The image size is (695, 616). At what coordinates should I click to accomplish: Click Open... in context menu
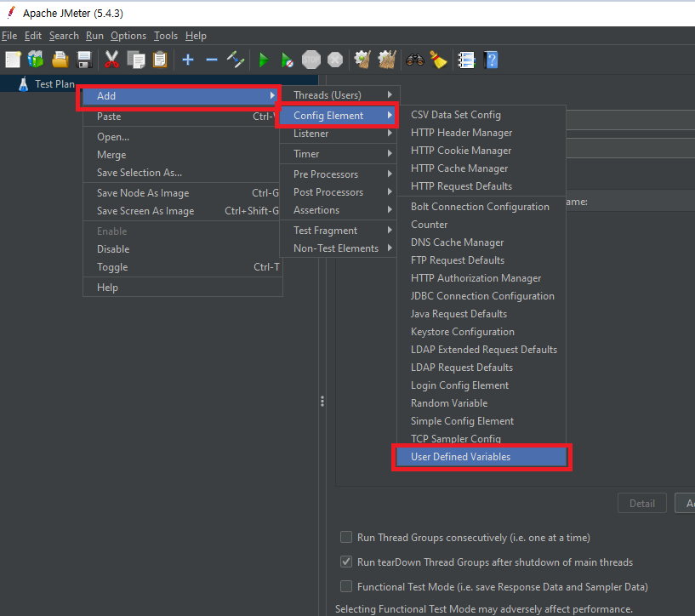(182, 137)
